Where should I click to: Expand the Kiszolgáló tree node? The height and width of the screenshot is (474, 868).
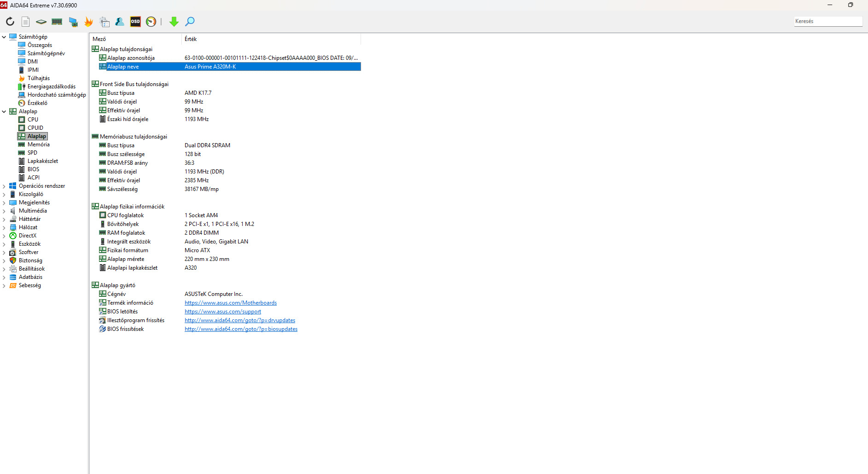click(x=4, y=194)
